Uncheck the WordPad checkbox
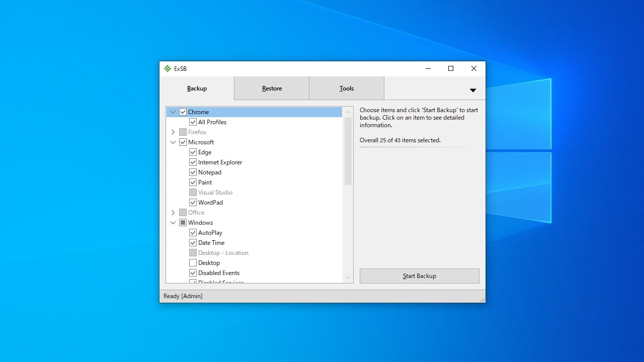The width and height of the screenshot is (644, 362). 193,203
